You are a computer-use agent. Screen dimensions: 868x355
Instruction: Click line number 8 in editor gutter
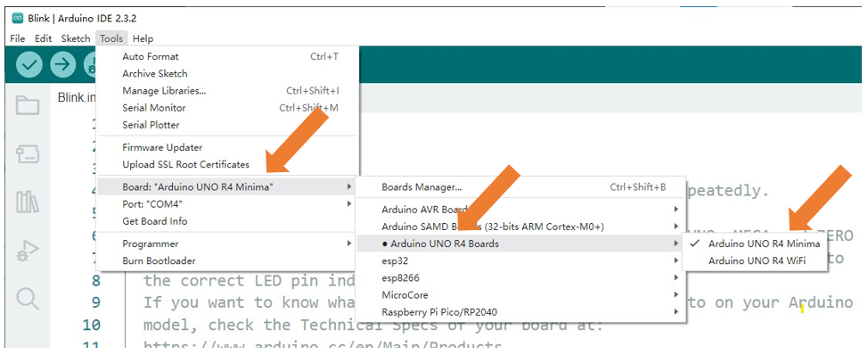pyautogui.click(x=95, y=281)
